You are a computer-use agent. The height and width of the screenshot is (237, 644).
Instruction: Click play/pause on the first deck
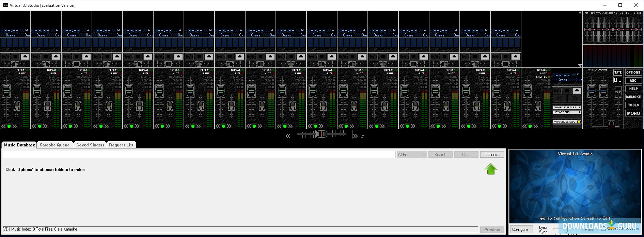(x=5, y=56)
